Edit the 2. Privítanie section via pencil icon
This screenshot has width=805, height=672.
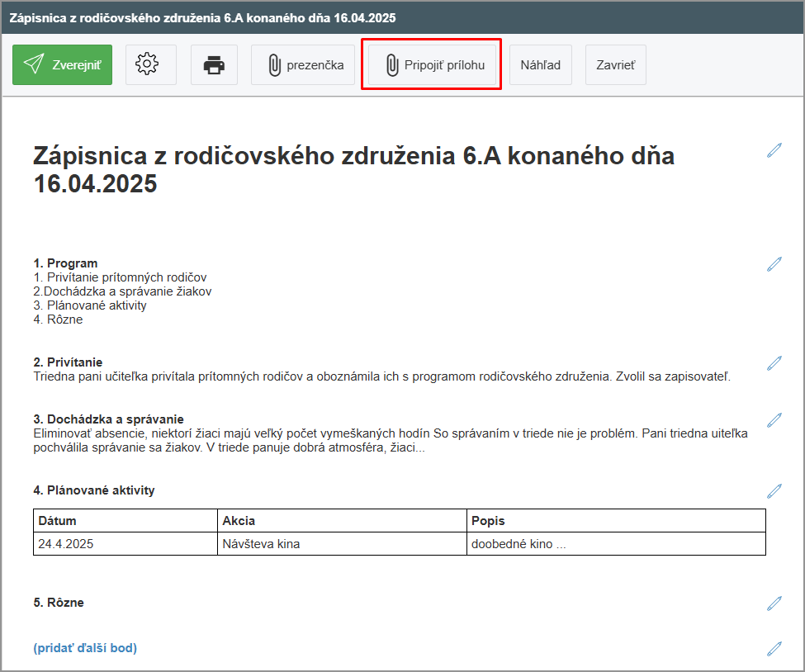click(774, 362)
